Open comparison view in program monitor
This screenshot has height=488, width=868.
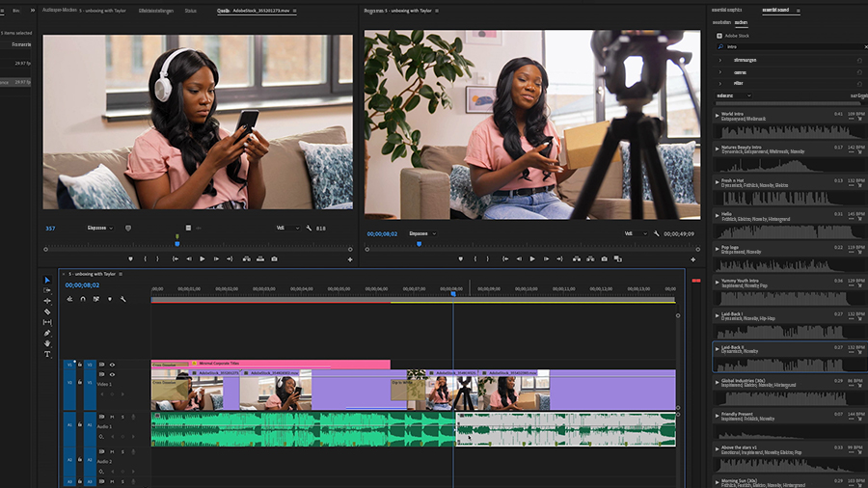(x=618, y=258)
